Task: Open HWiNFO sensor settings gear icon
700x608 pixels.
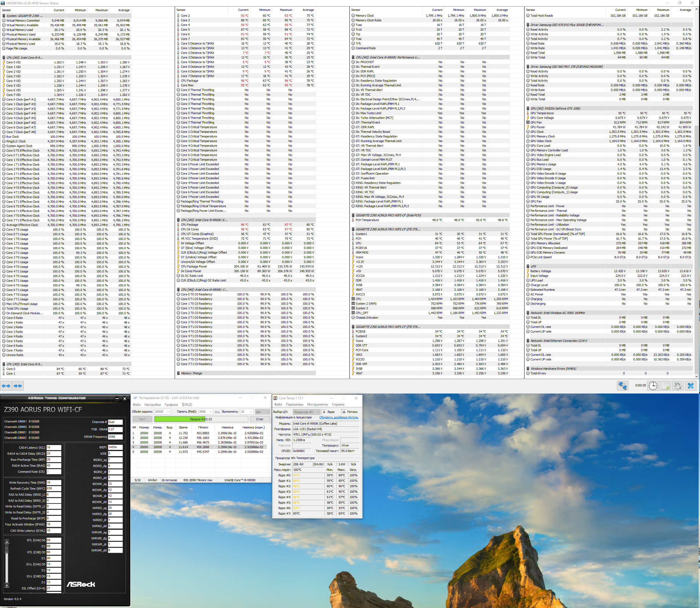Action: (678, 386)
